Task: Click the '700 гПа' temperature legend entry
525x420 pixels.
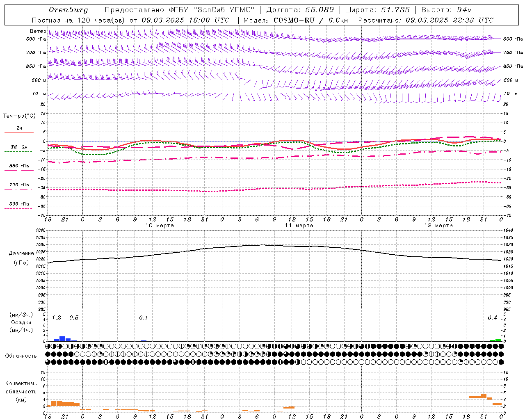Action: tap(19, 185)
